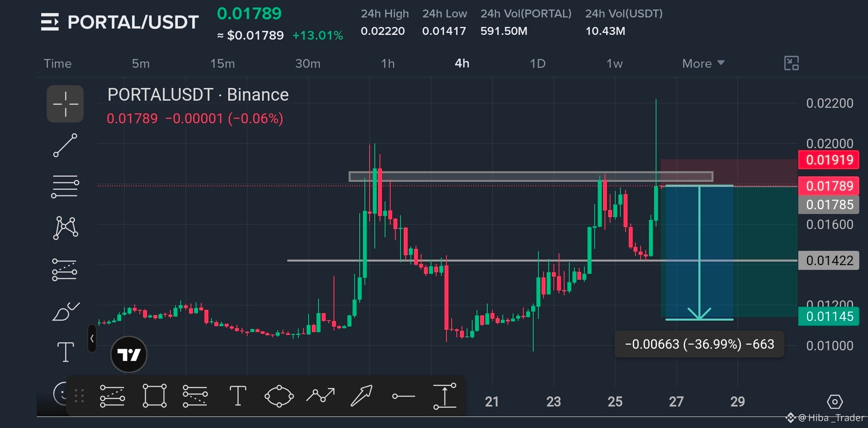
Task: Select the long/short position forecasting tool
Action: (x=65, y=270)
